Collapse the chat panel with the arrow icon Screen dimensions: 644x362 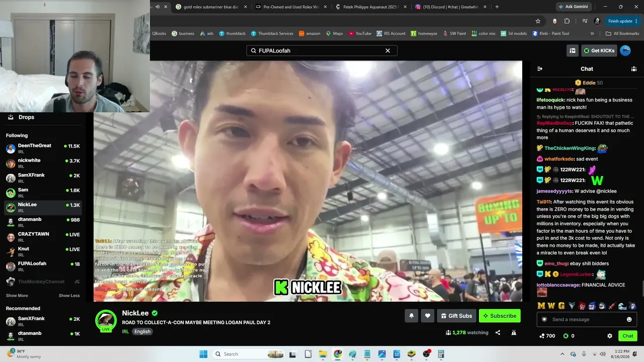[x=540, y=69]
